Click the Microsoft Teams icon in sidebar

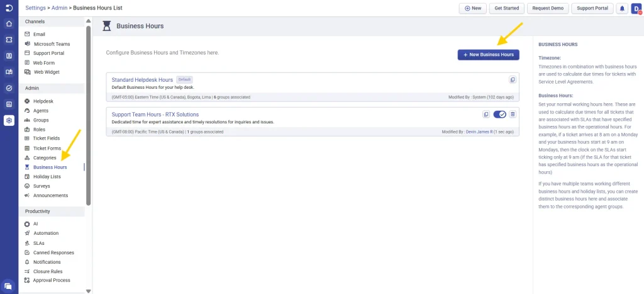click(27, 43)
